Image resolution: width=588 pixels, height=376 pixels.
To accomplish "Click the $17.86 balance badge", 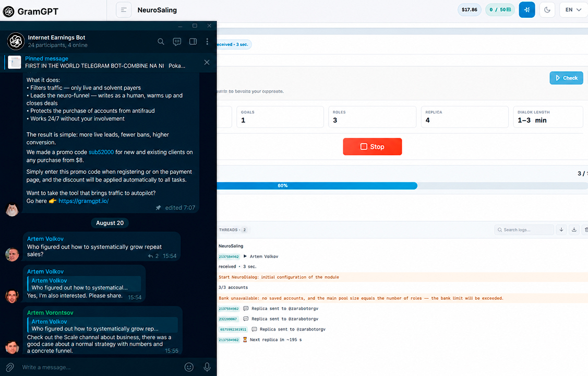I will tap(470, 10).
